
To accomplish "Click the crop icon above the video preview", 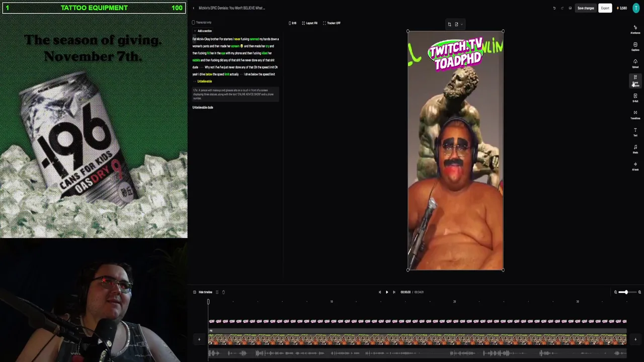I will [449, 24].
